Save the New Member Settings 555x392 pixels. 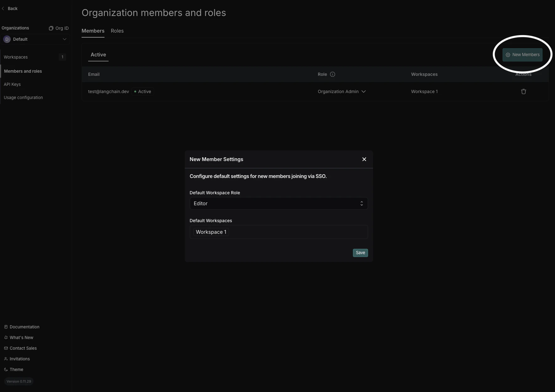point(360,253)
